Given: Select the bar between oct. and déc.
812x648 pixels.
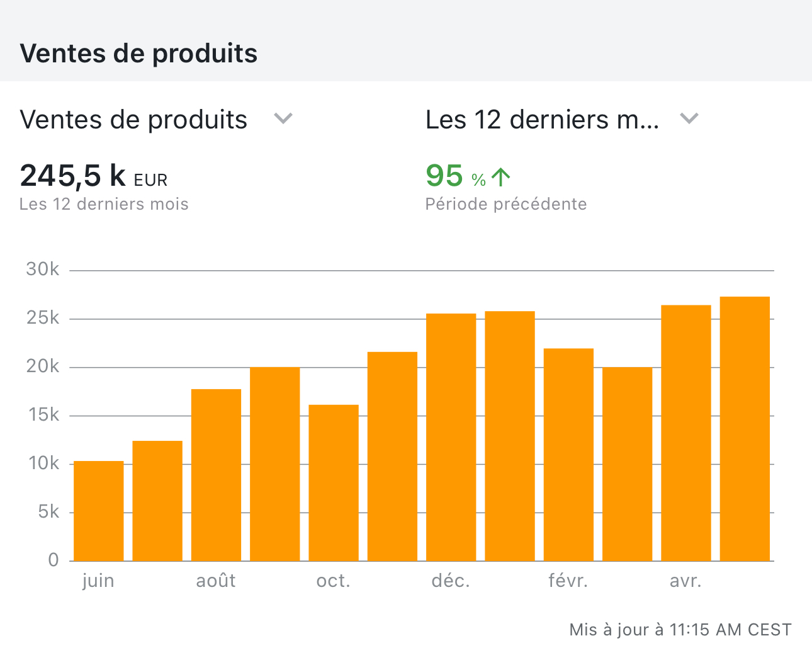Looking at the screenshot, I should click(x=392, y=457).
